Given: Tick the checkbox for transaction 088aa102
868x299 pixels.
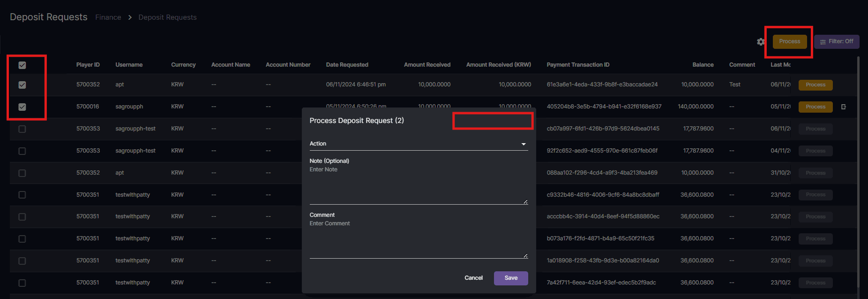Looking at the screenshot, I should click(22, 173).
